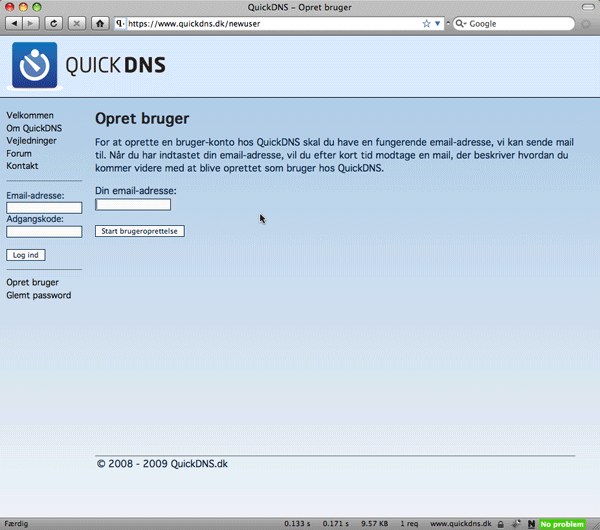The image size is (600, 530).
Task: Click the toolbar toggle pill in title bar
Action: point(588,7)
